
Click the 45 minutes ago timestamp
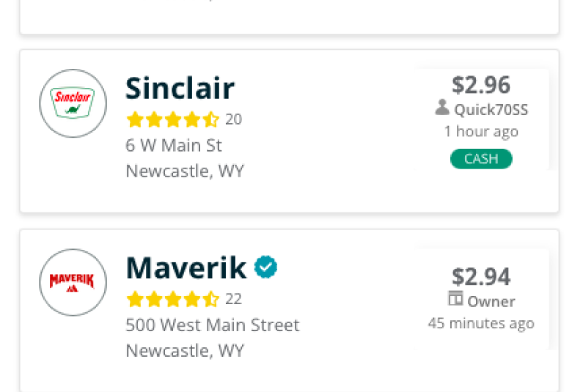click(x=481, y=323)
